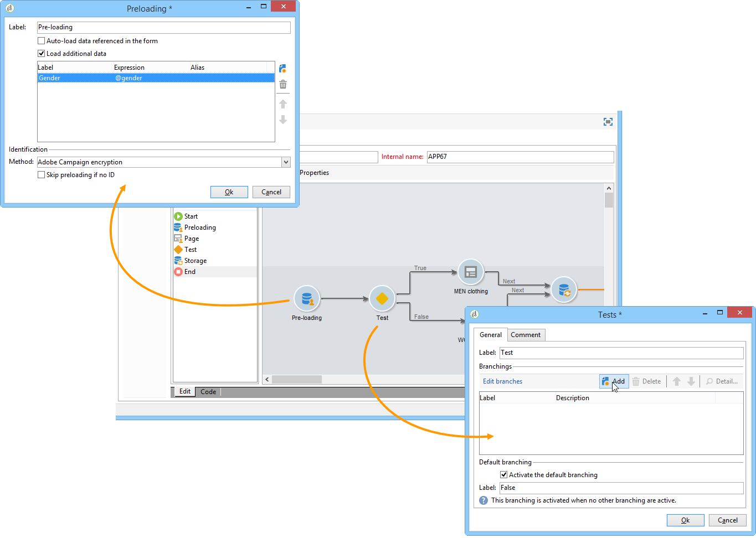This screenshot has height=538, width=756.
Task: Click the horizontal scrollbar thumb in the diagram
Action: tap(297, 380)
